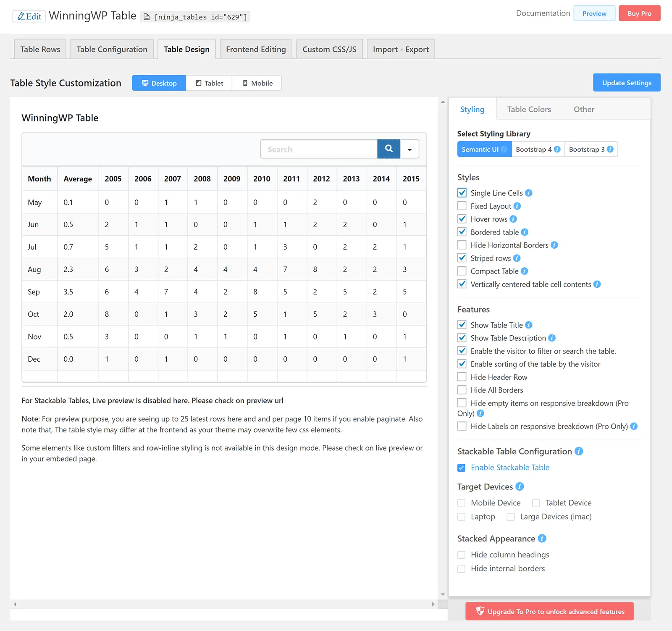Open info tooltip for Vertically centered contents
The width and height of the screenshot is (672, 631).
597,284
